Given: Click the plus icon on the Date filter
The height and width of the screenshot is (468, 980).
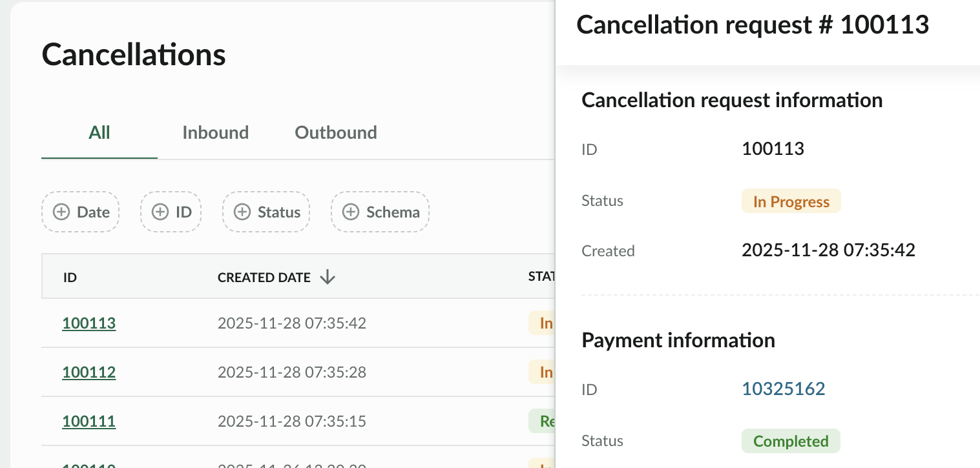Looking at the screenshot, I should [61, 212].
